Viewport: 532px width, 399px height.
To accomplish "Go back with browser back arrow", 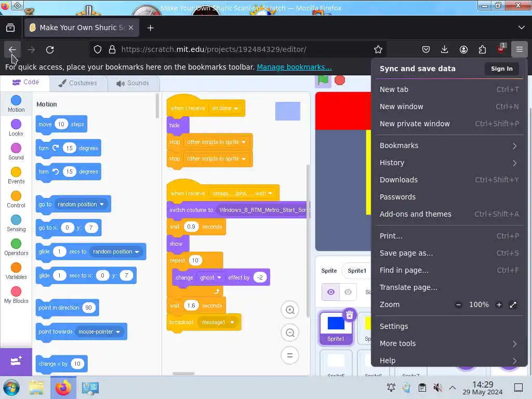I will 12,49.
